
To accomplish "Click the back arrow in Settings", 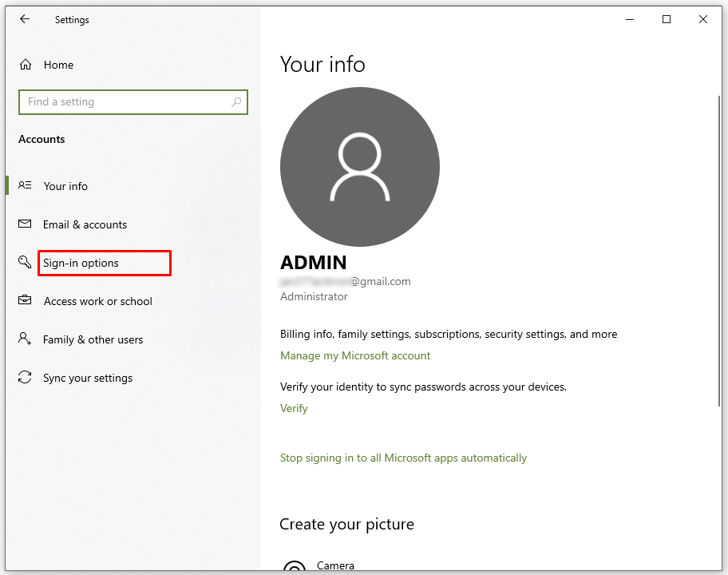I will (x=25, y=19).
